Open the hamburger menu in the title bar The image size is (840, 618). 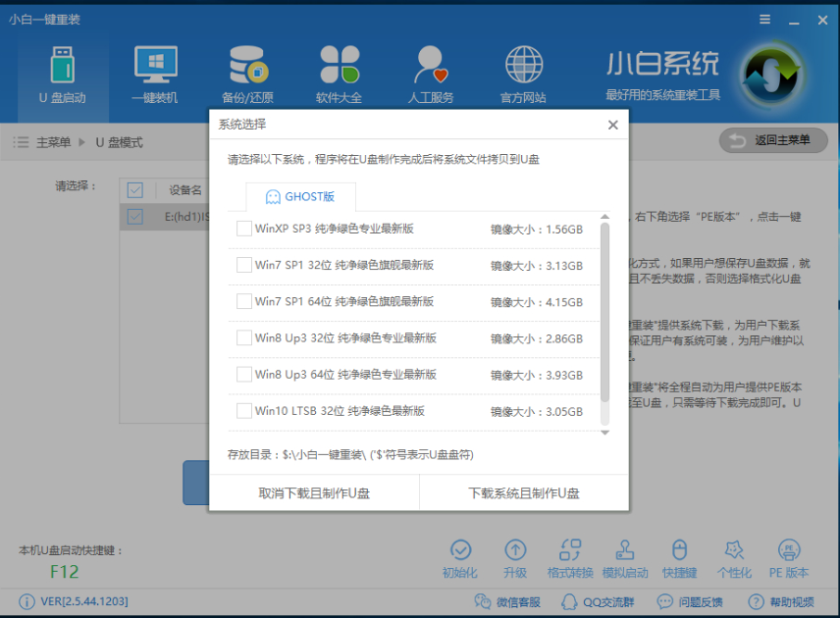[x=763, y=19]
